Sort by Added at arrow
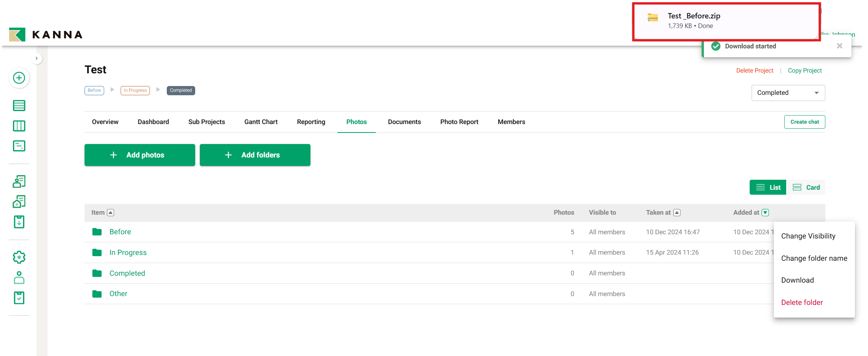Screen dimensions: 868x356 coord(765,213)
